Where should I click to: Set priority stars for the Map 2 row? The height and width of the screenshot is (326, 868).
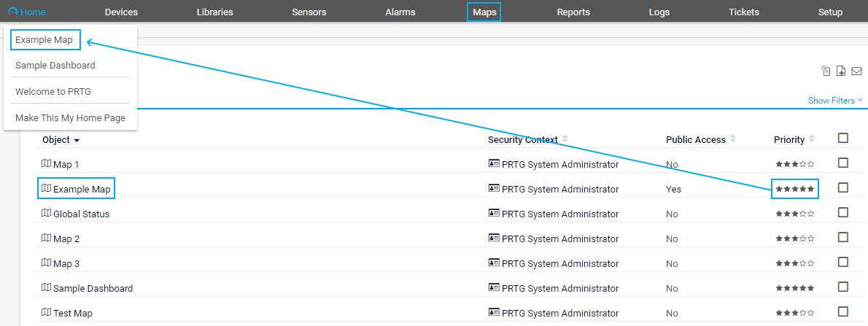pos(794,238)
